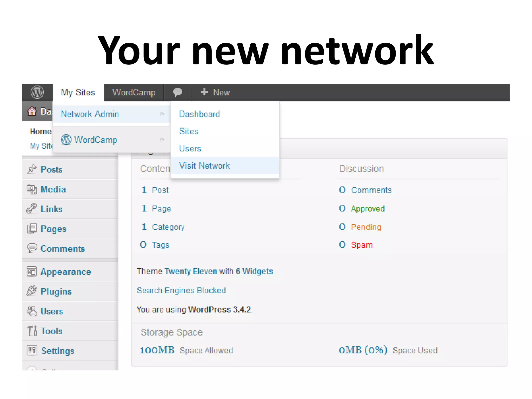The image size is (532, 399).
Task: Click the Pages icon in the sidebar
Action: 32,229
